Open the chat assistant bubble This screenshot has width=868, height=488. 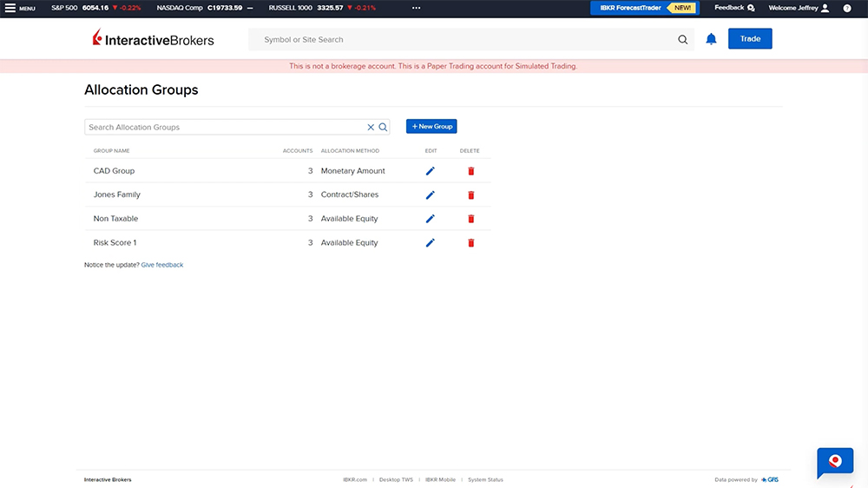pyautogui.click(x=835, y=463)
